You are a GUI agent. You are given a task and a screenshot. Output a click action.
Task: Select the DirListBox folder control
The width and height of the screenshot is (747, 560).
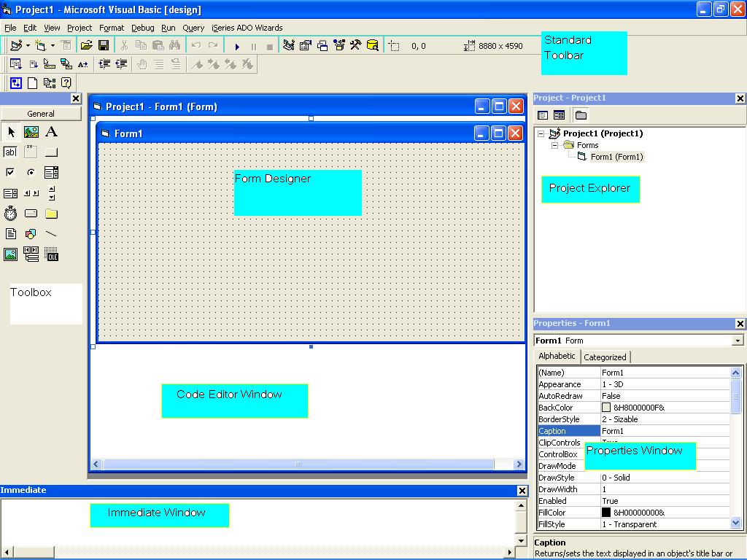[x=52, y=214]
